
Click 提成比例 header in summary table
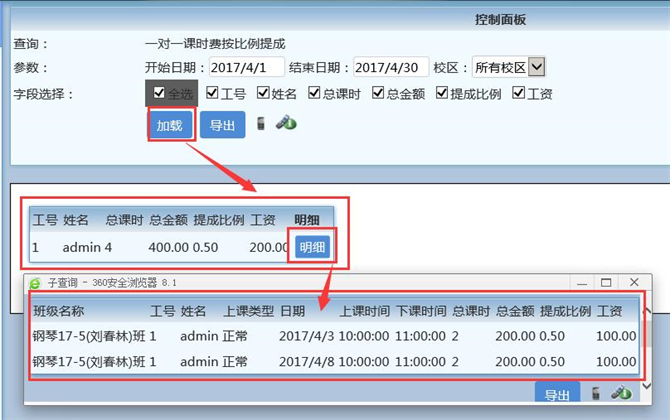[x=219, y=220]
